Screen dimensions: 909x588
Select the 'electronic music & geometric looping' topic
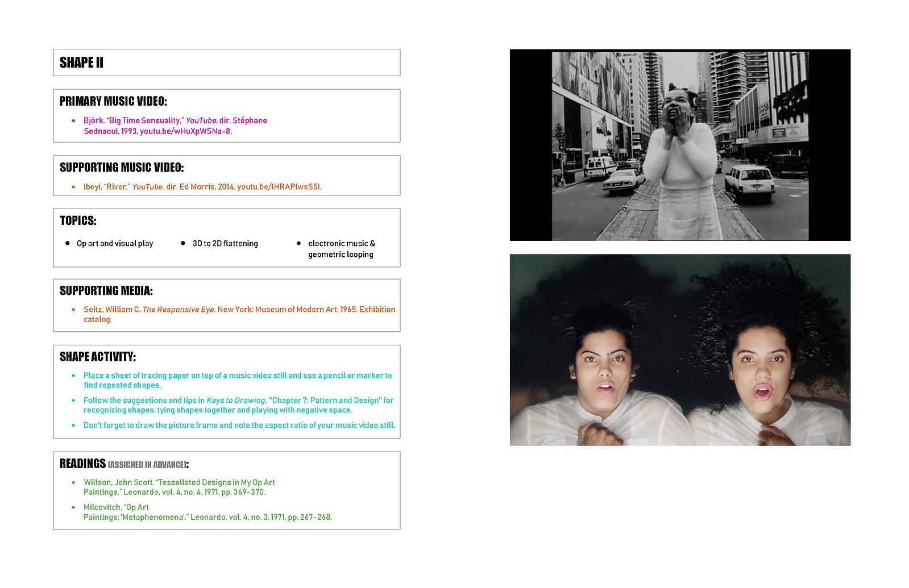click(x=342, y=249)
